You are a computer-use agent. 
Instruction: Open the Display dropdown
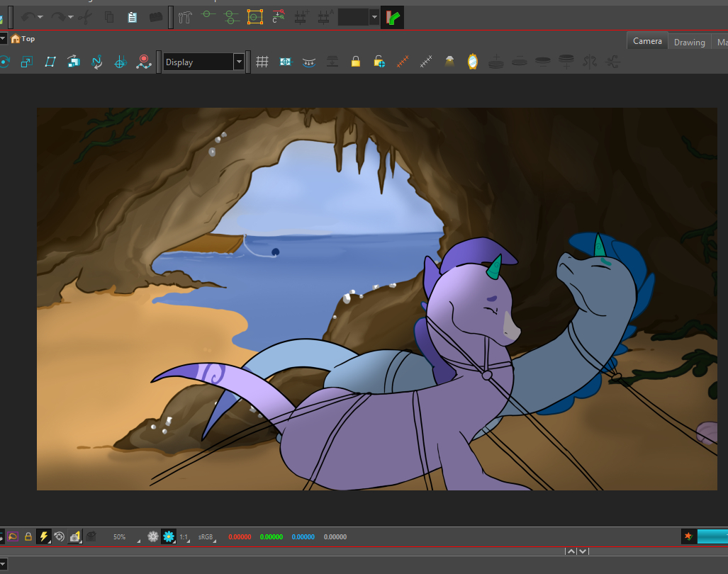tap(239, 62)
